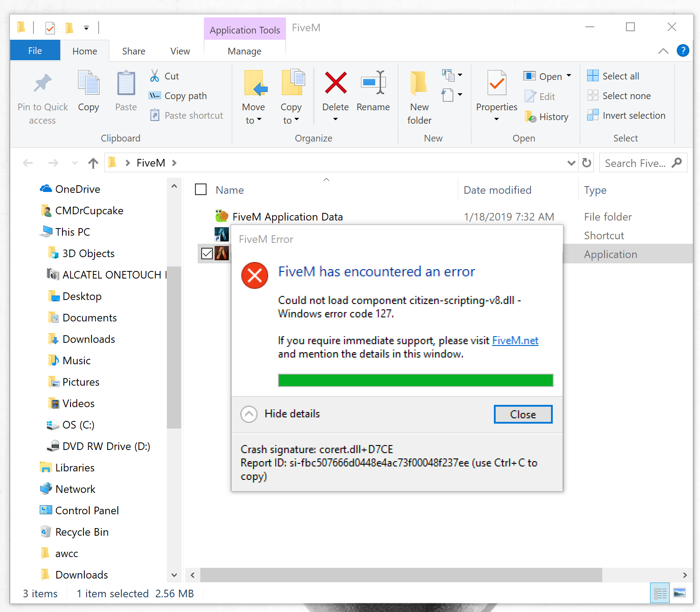Open the Manage tab
700x612 pixels.
pos(244,51)
